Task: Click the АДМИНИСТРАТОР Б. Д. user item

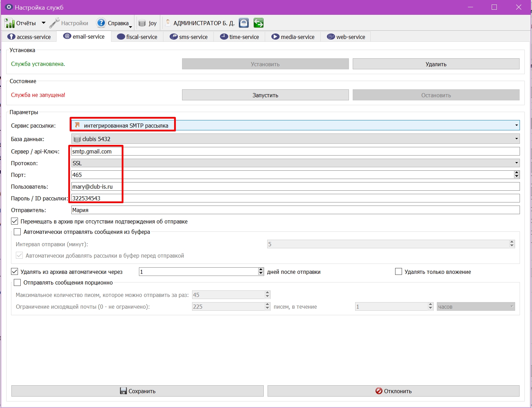Action: point(200,23)
